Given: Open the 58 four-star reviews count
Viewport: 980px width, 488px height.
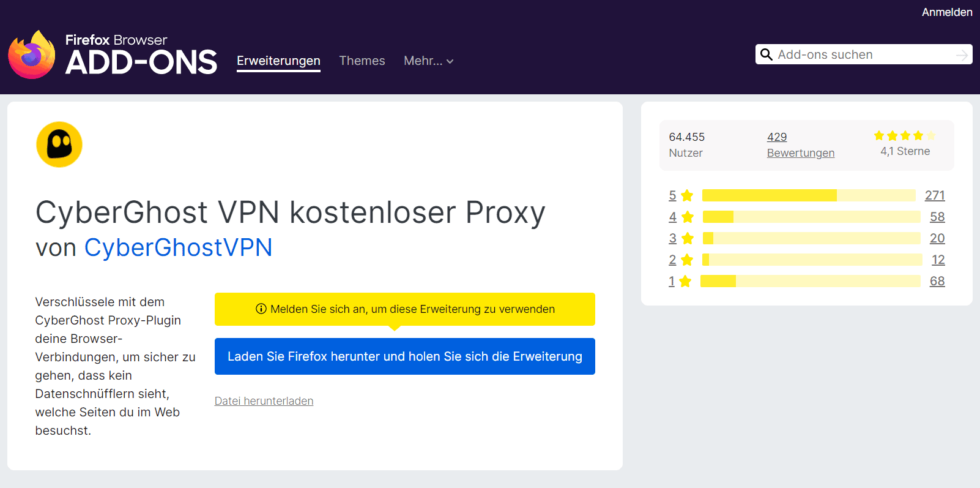Looking at the screenshot, I should [937, 217].
